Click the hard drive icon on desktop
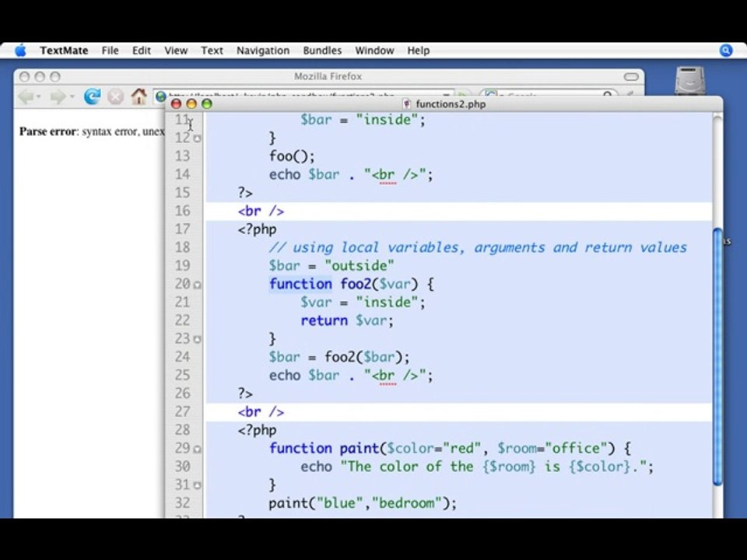The height and width of the screenshot is (560, 747). (689, 81)
